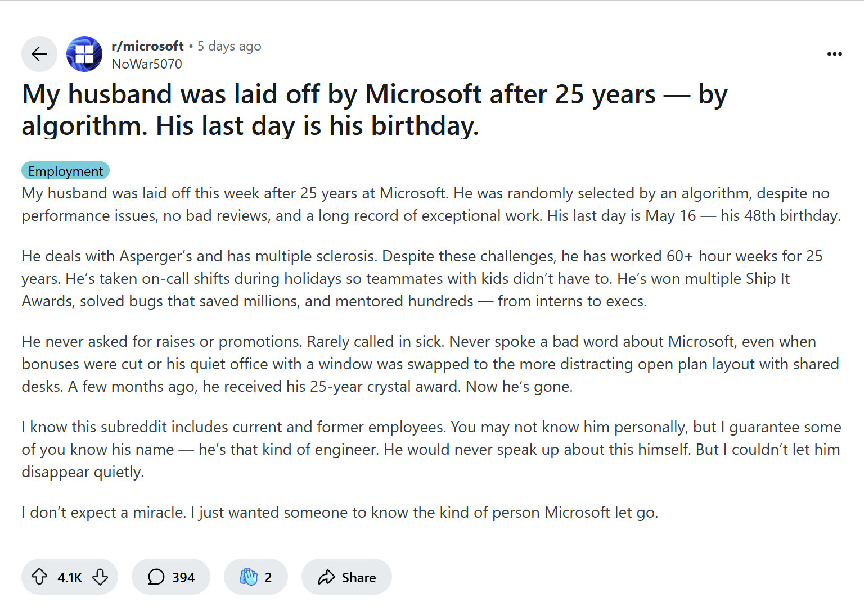Screen dimensions: 864x616
Task: Click the Share button
Action: [346, 577]
